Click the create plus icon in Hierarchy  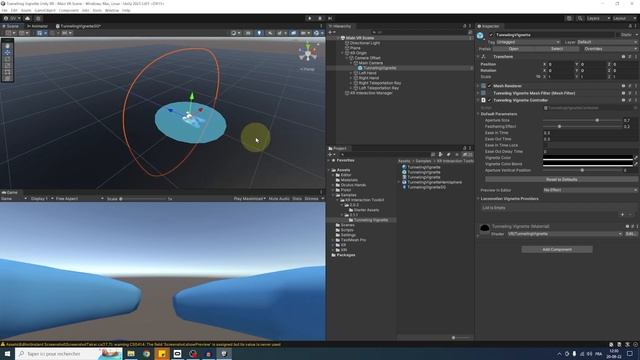pos(331,32)
